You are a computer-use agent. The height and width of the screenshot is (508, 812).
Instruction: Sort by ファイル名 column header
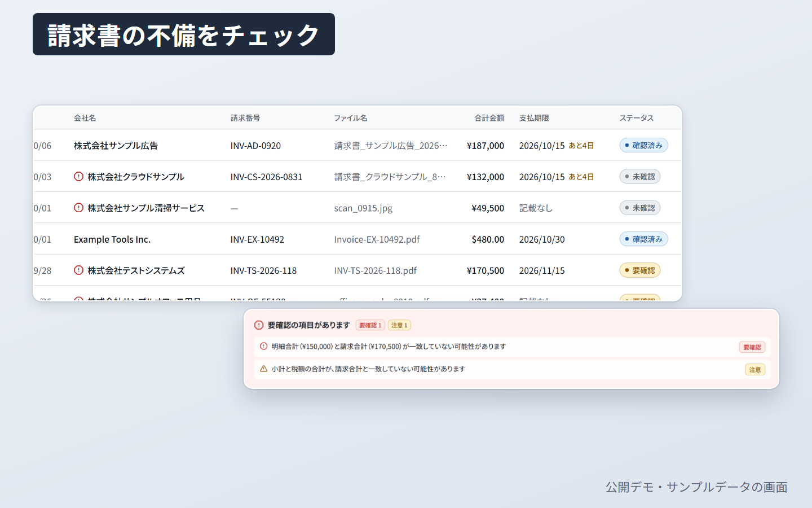(x=351, y=118)
